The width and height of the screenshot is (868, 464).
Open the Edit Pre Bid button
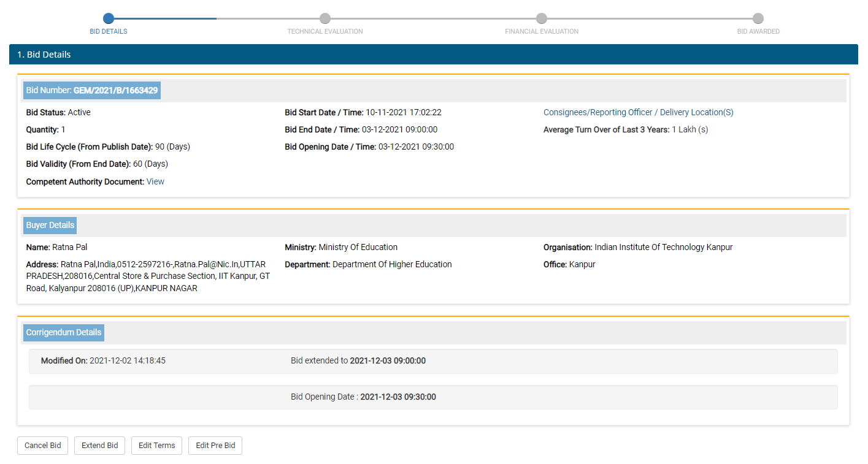click(x=215, y=446)
